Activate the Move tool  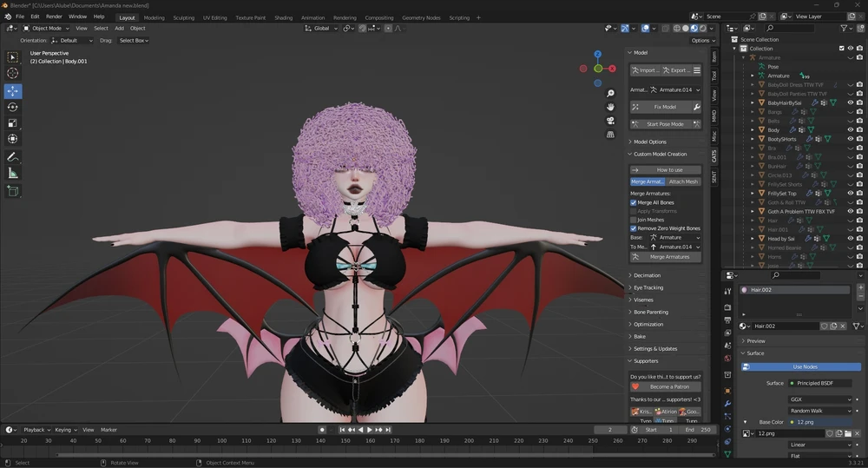(12, 91)
